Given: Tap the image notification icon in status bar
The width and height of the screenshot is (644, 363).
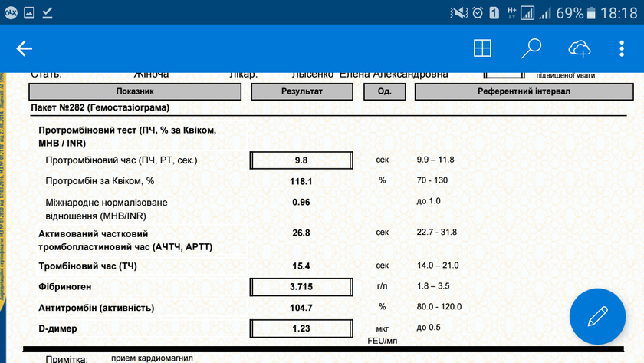Looking at the screenshot, I should tap(29, 12).
